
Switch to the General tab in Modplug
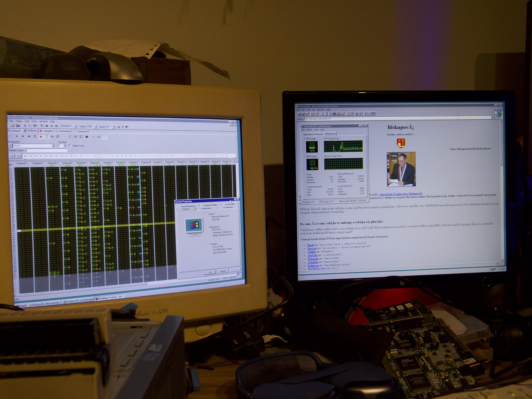15,131
